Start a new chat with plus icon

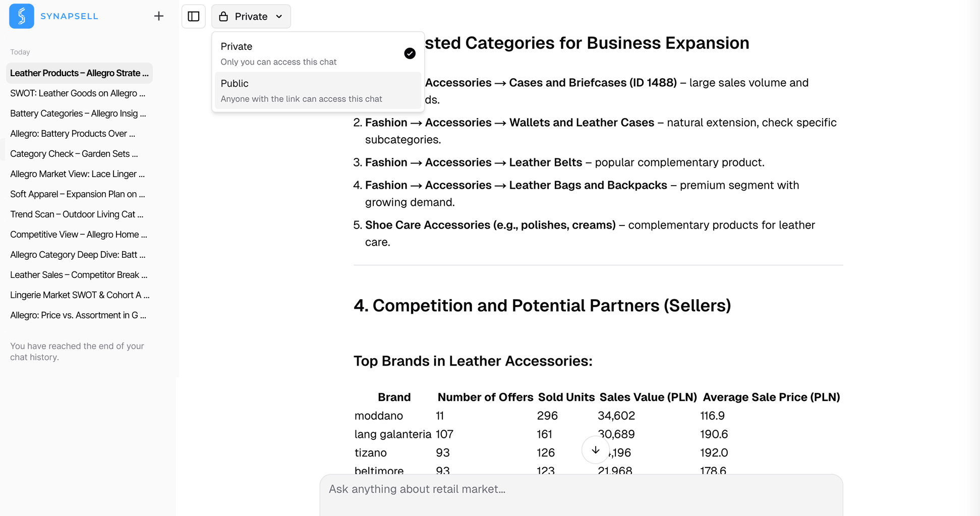159,16
